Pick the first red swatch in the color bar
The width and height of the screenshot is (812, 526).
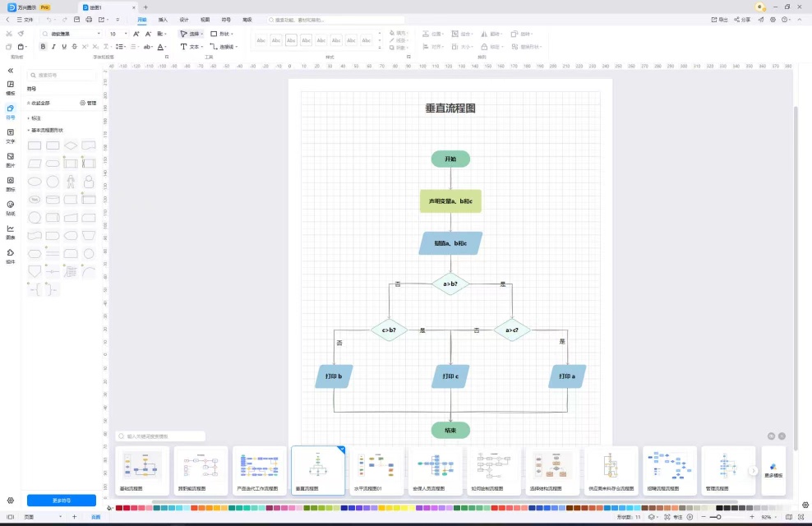tap(119, 509)
